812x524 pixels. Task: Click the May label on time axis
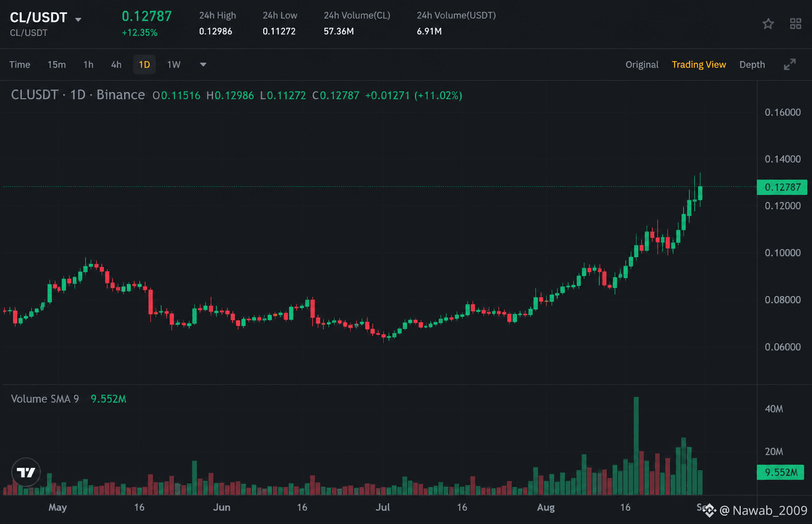click(58, 507)
